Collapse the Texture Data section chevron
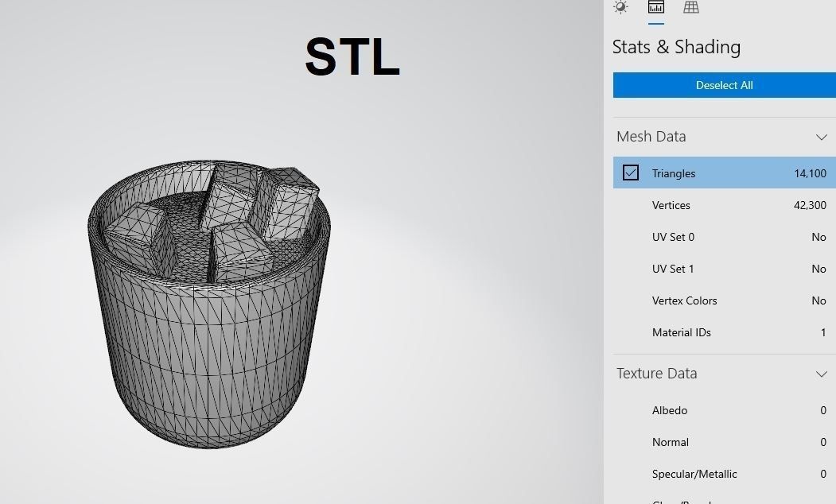The image size is (836, 504). click(x=821, y=374)
